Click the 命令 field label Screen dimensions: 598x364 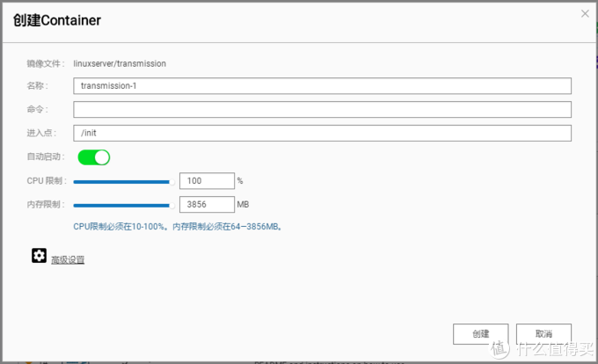[37, 110]
